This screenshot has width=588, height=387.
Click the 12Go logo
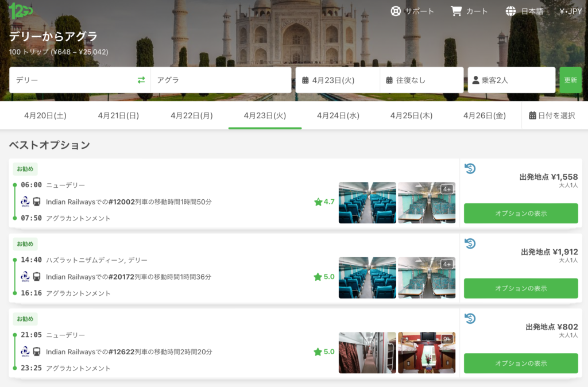coord(20,11)
